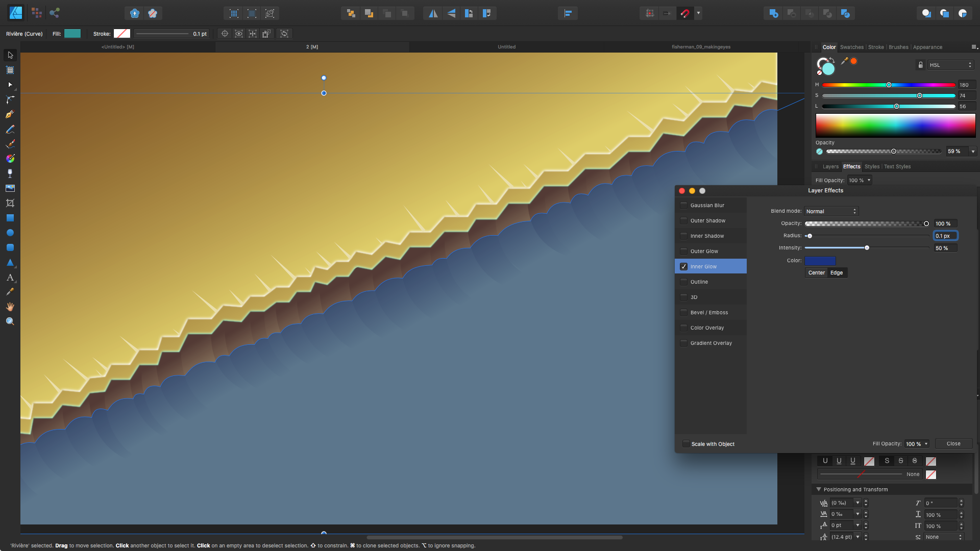Select the View hand tool
This screenshot has height=551, width=980.
[x=10, y=307]
